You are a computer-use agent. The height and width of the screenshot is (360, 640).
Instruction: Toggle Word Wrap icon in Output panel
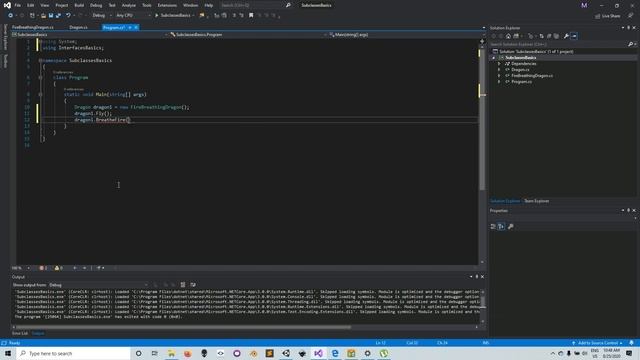click(193, 285)
